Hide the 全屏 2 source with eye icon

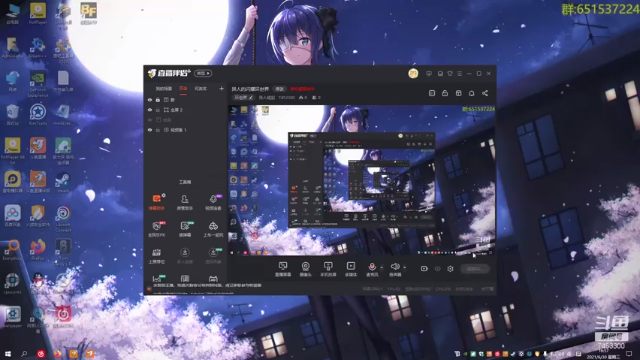click(150, 110)
